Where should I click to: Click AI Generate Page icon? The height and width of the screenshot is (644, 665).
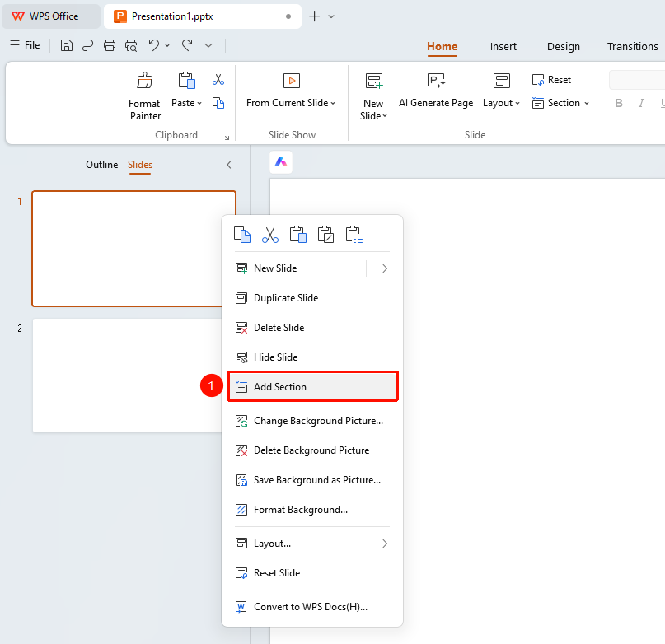436,80
